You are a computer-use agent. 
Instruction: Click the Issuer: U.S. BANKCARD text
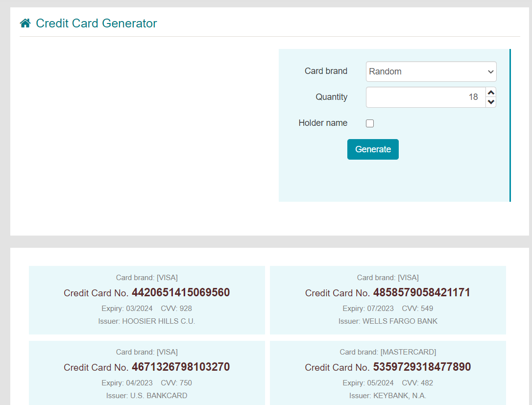point(146,396)
